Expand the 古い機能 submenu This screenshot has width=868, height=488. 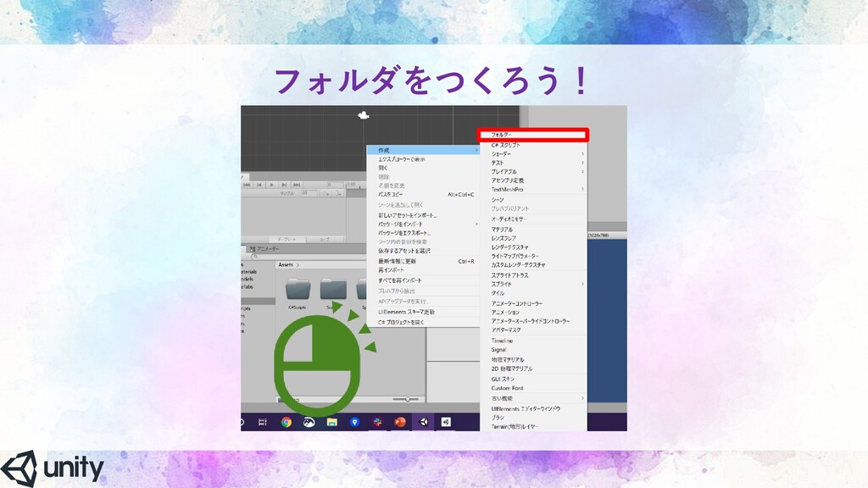point(533,398)
